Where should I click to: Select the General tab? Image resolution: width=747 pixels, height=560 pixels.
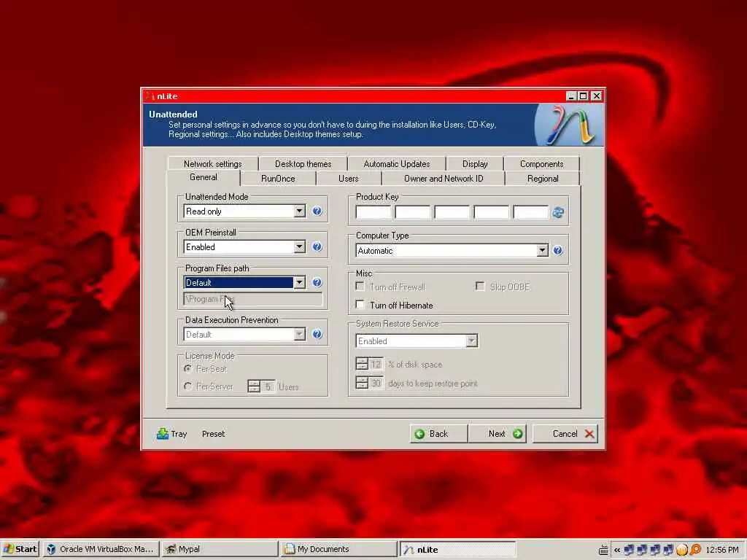pos(204,177)
